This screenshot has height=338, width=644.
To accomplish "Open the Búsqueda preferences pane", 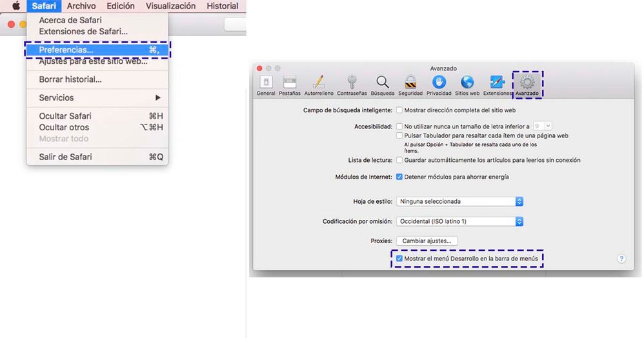I will [x=383, y=85].
